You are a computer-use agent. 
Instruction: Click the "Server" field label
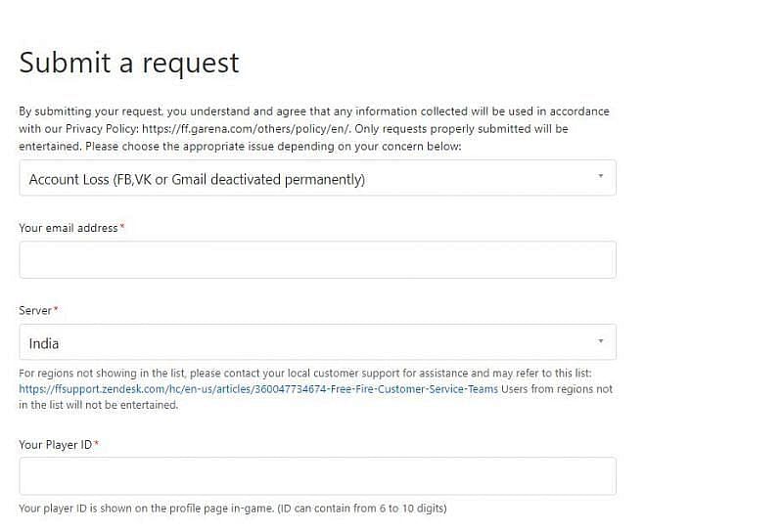tap(35, 310)
